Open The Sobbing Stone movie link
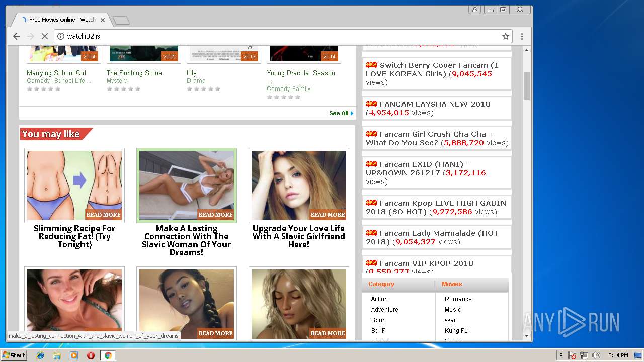Screen dimensions: 644x362 134,73
